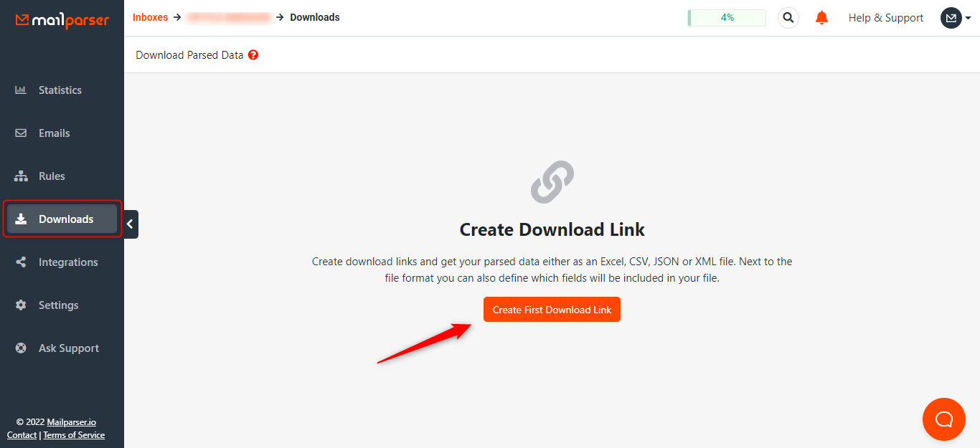Viewport: 980px width, 448px height.
Task: Click the search magnifier icon
Action: point(788,18)
